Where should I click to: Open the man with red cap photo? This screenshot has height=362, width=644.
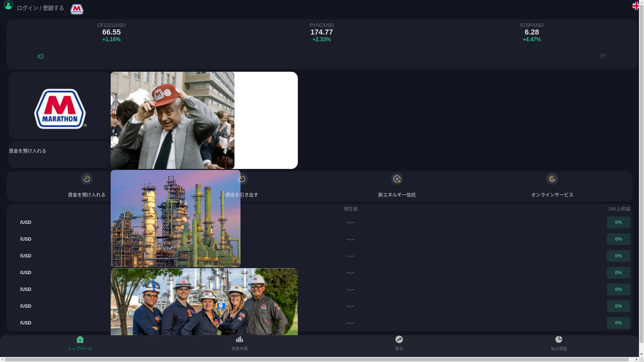[x=172, y=120]
